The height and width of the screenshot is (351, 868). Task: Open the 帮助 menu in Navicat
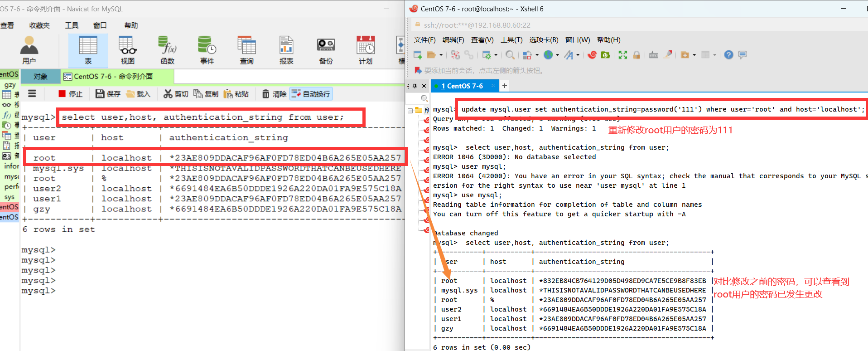[x=131, y=25]
